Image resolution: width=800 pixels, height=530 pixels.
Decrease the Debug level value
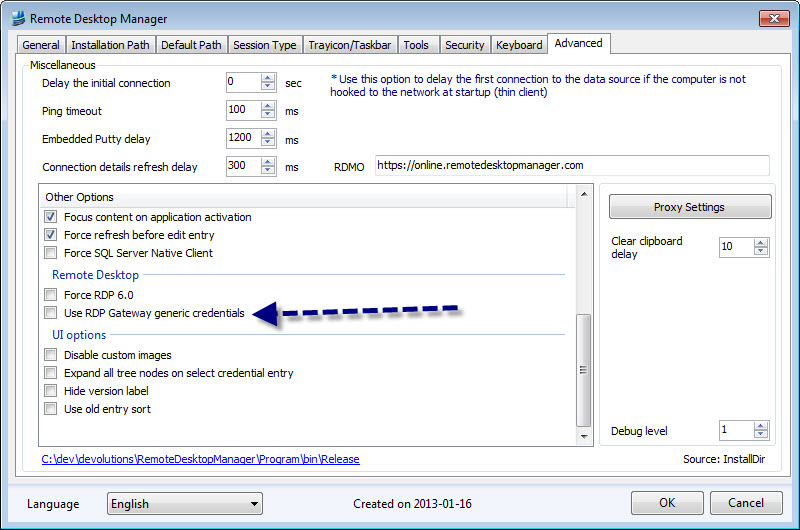coord(761,434)
